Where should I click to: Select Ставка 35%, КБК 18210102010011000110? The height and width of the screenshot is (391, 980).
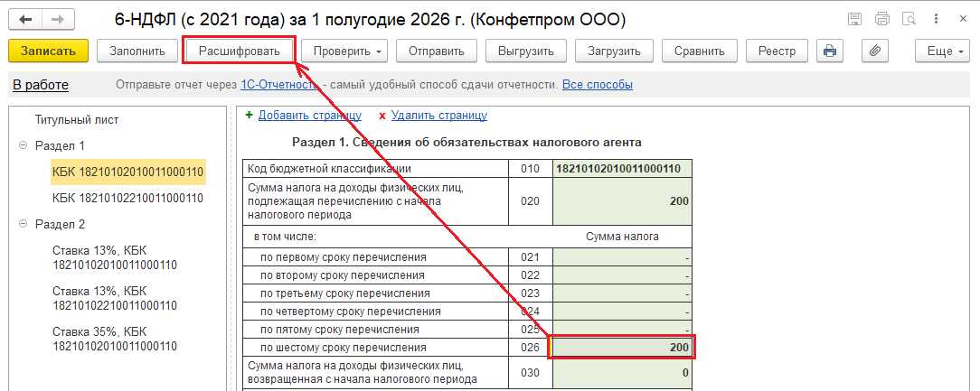115,339
